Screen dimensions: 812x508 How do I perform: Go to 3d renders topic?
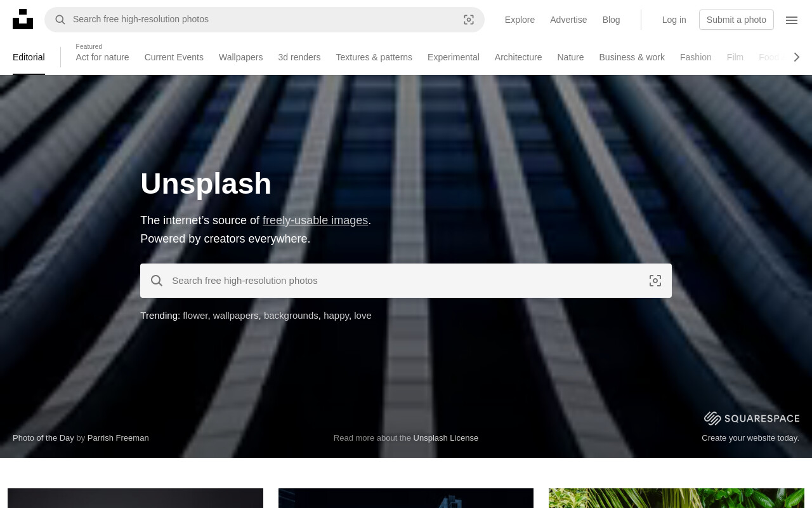(299, 57)
